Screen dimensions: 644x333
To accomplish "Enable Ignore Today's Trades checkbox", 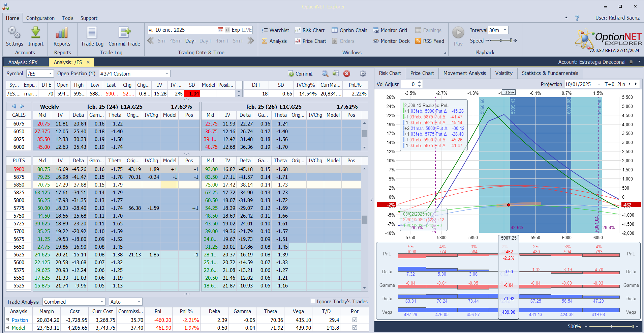I will coord(313,301).
